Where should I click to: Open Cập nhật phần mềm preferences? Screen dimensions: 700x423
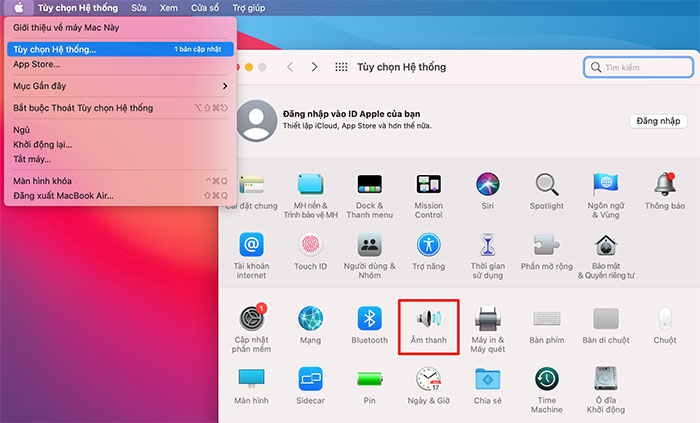251,328
